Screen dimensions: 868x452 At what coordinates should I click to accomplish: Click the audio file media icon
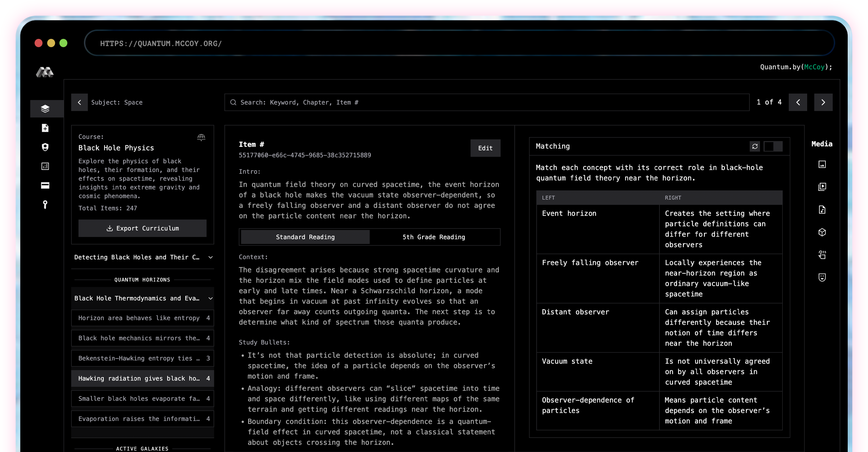coord(822,210)
